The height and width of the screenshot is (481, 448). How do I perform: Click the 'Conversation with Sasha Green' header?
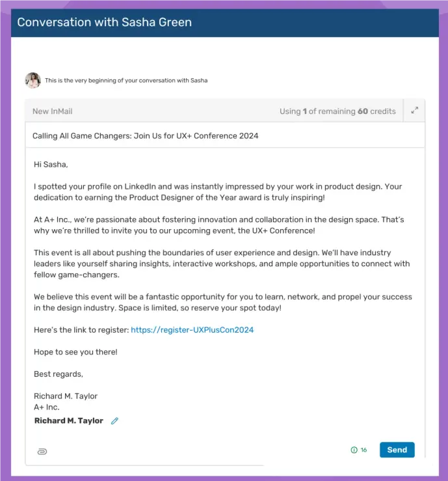point(105,22)
